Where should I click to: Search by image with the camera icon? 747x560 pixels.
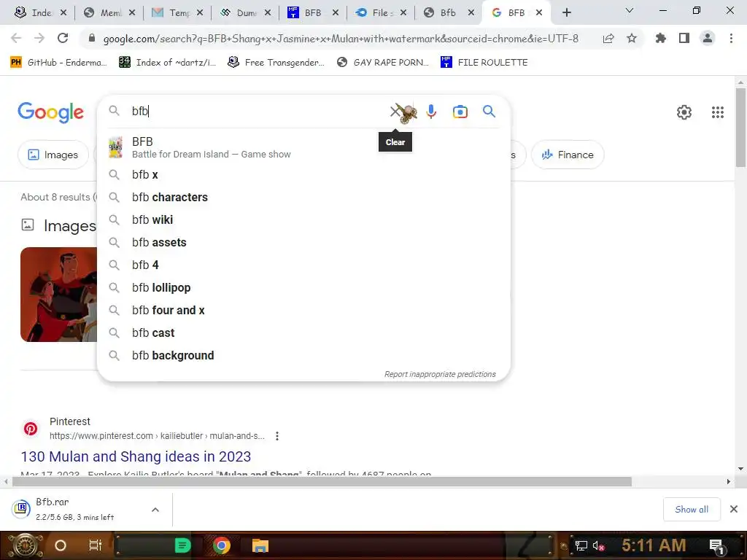coord(460,112)
